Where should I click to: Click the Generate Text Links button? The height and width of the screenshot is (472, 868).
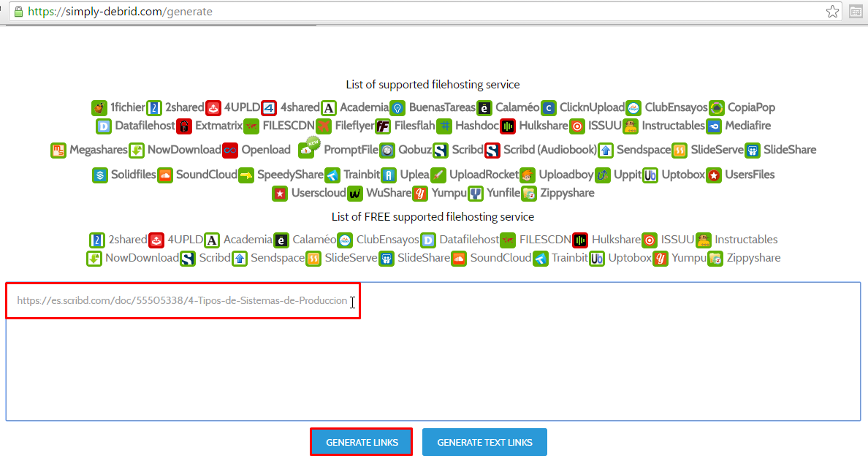coord(484,442)
